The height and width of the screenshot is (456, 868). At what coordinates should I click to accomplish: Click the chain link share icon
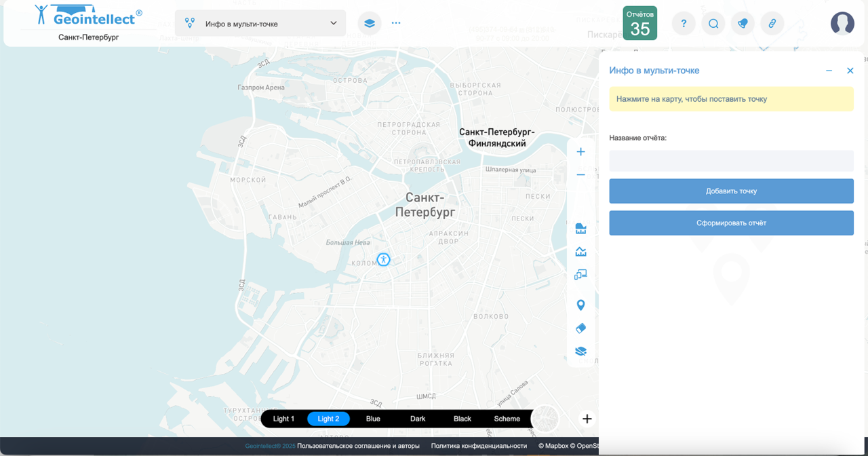772,24
